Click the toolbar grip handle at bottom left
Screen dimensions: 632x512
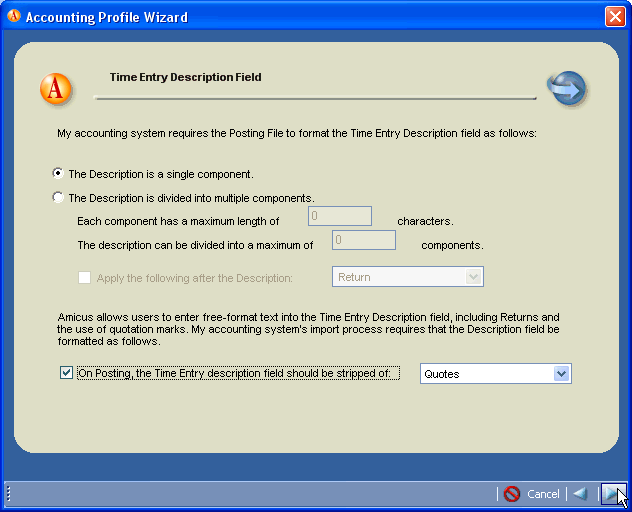[8, 494]
